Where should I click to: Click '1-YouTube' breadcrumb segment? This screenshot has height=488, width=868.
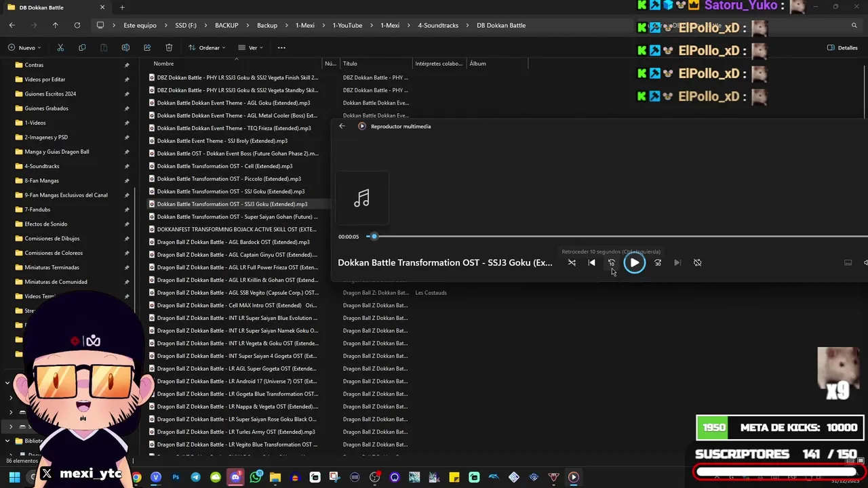[347, 25]
